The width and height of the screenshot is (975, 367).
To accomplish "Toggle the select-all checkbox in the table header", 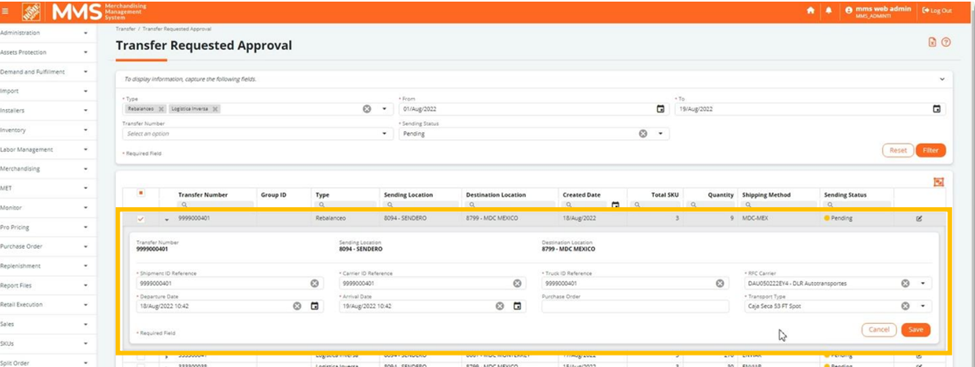I will coord(141,193).
